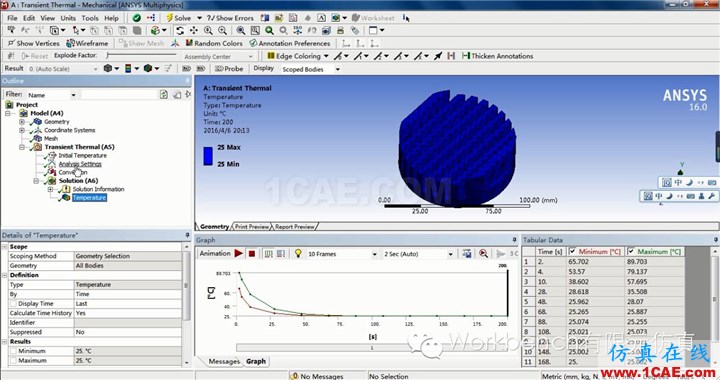Switch to the Print Preview tab

coord(252,226)
